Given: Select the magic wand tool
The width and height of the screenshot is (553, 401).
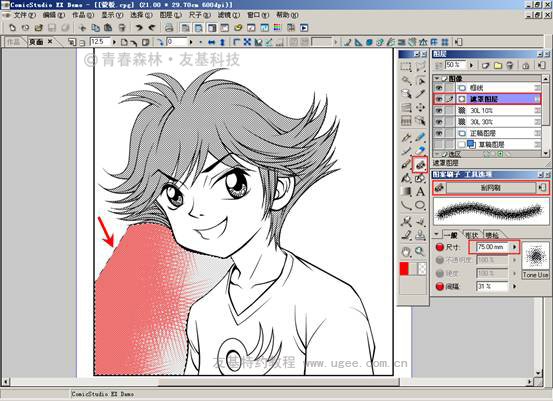Looking at the screenshot, I should point(406,80).
